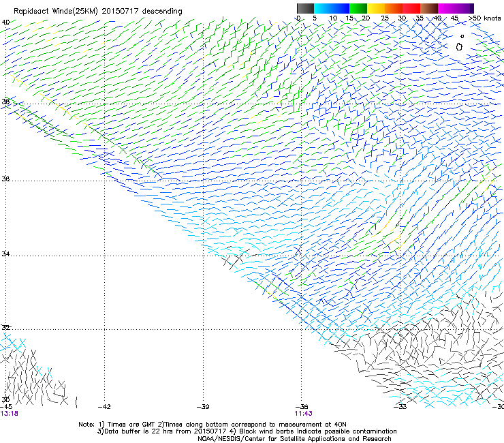
Task: Click the 'Times are GMT' note line
Action: 212,425
